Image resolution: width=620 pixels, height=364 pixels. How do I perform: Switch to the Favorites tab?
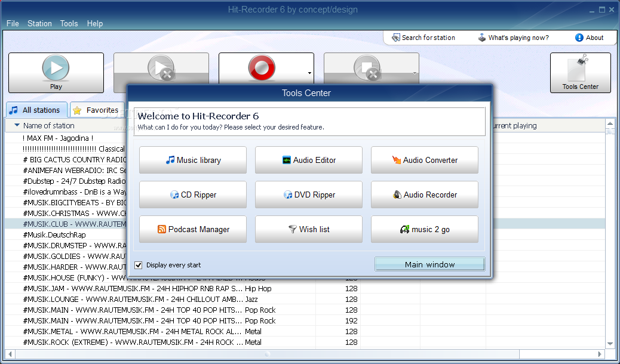97,110
